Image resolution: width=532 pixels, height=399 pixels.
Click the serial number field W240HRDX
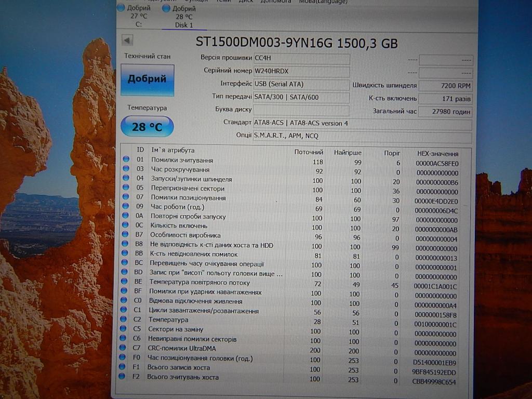(302, 71)
